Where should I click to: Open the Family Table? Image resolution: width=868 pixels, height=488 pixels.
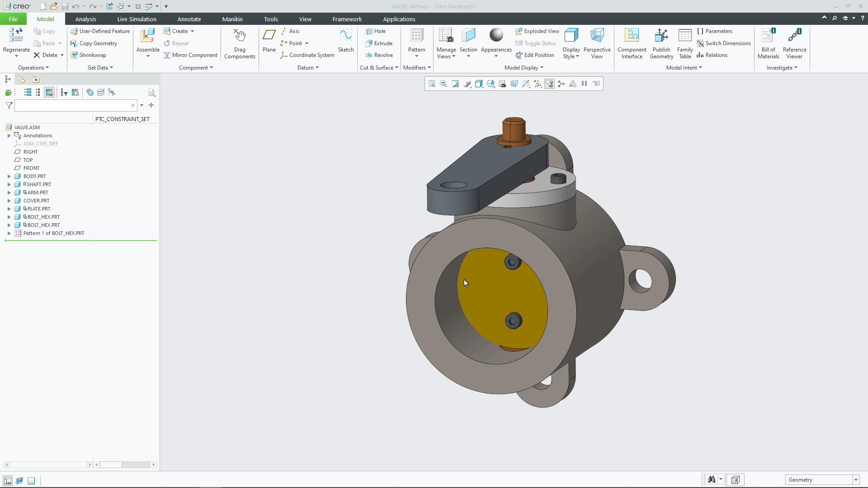684,43
